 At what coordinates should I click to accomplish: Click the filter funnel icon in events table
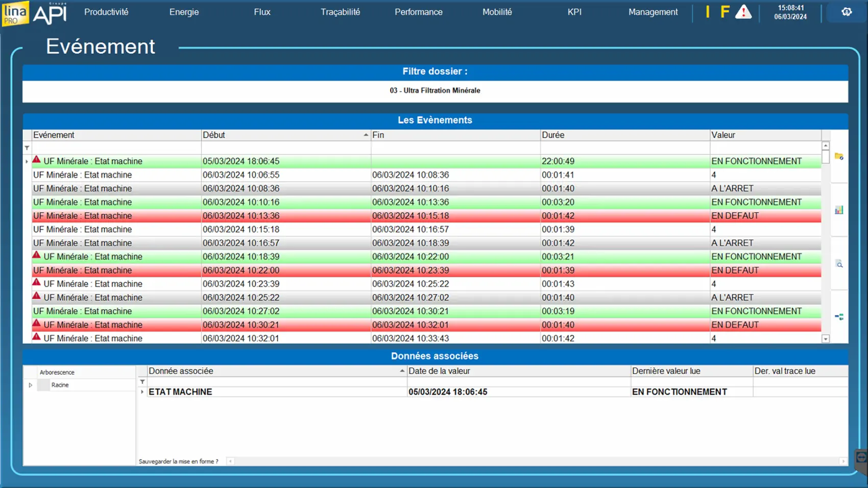pyautogui.click(x=27, y=148)
